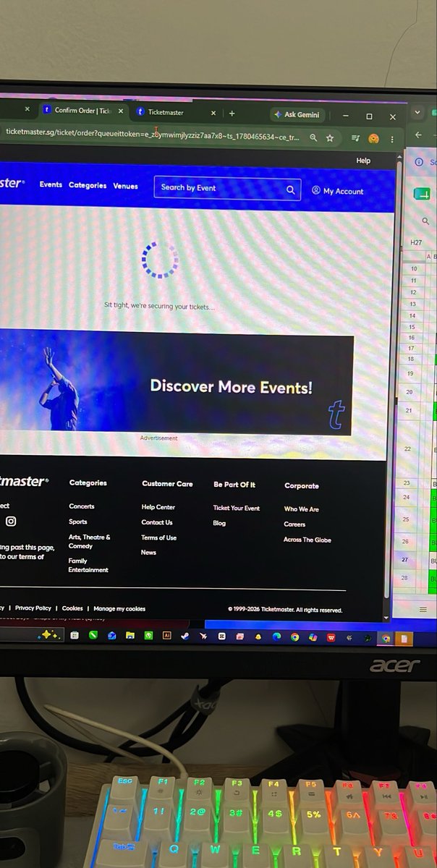Viewport: 437px width, 868px height.
Task: Bookmark this page with the star icon
Action: (330, 137)
